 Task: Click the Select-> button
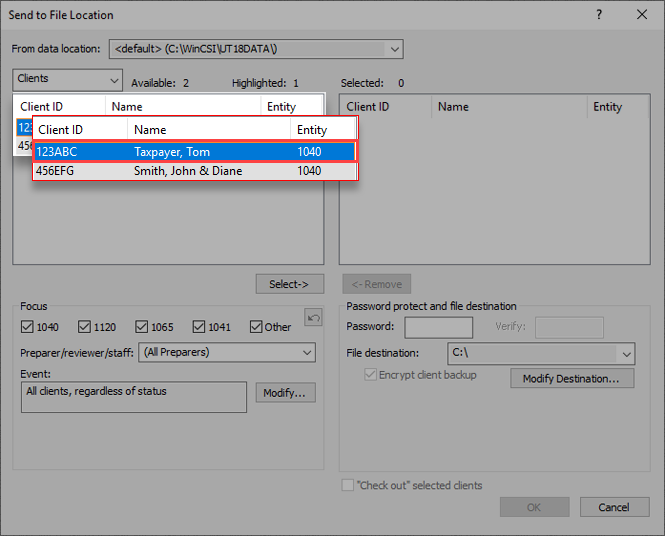(289, 284)
